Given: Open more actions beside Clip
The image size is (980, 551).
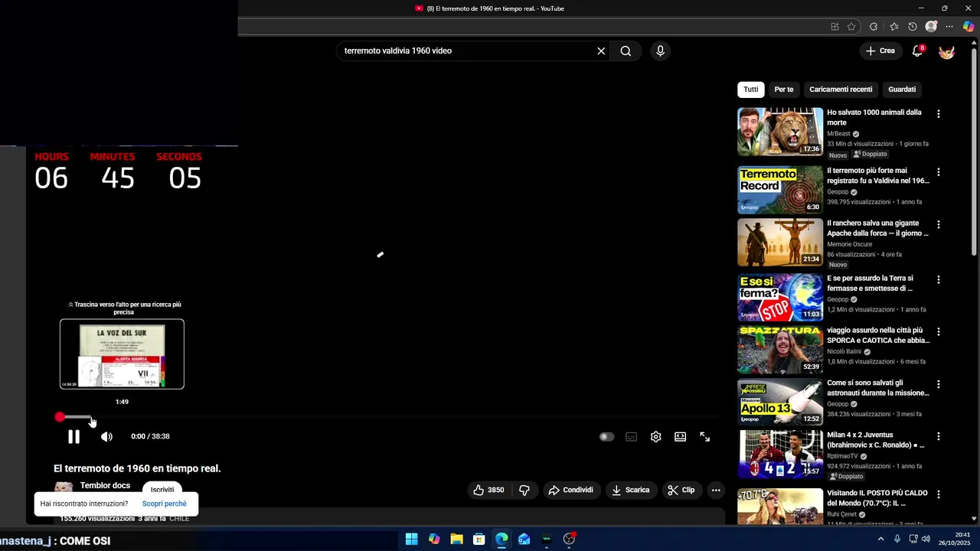Looking at the screenshot, I should click(x=716, y=490).
